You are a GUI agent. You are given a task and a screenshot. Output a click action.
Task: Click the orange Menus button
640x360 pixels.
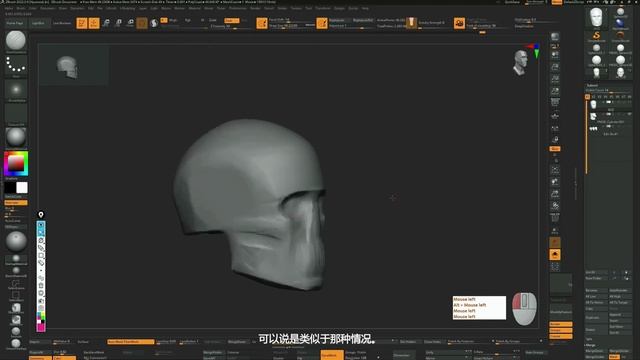click(557, 2)
